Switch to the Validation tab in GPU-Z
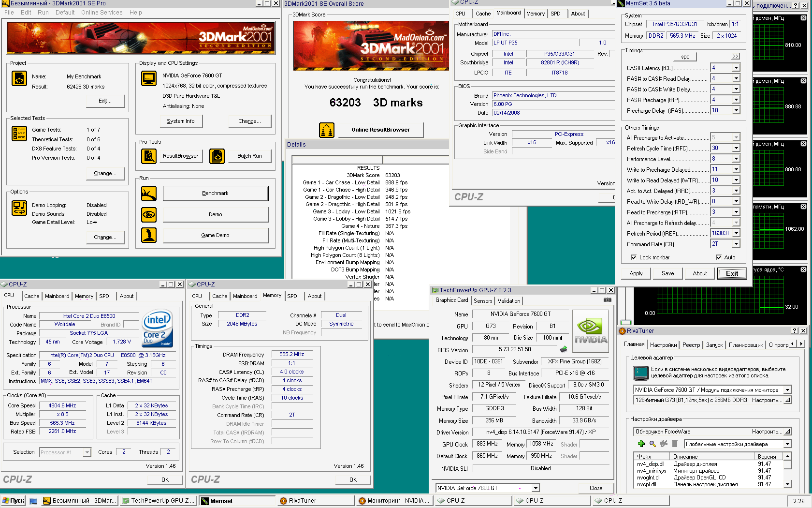812x508 pixels. tap(509, 301)
